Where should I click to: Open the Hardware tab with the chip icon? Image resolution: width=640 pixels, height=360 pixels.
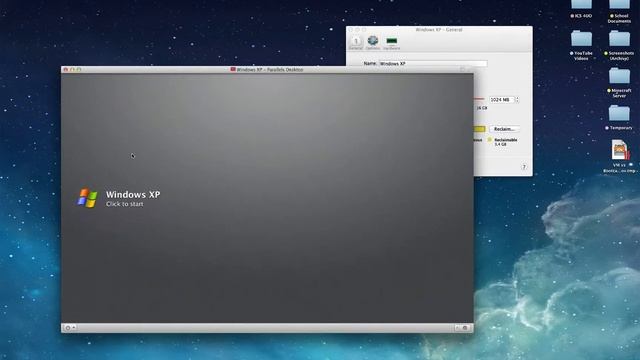coord(391,42)
